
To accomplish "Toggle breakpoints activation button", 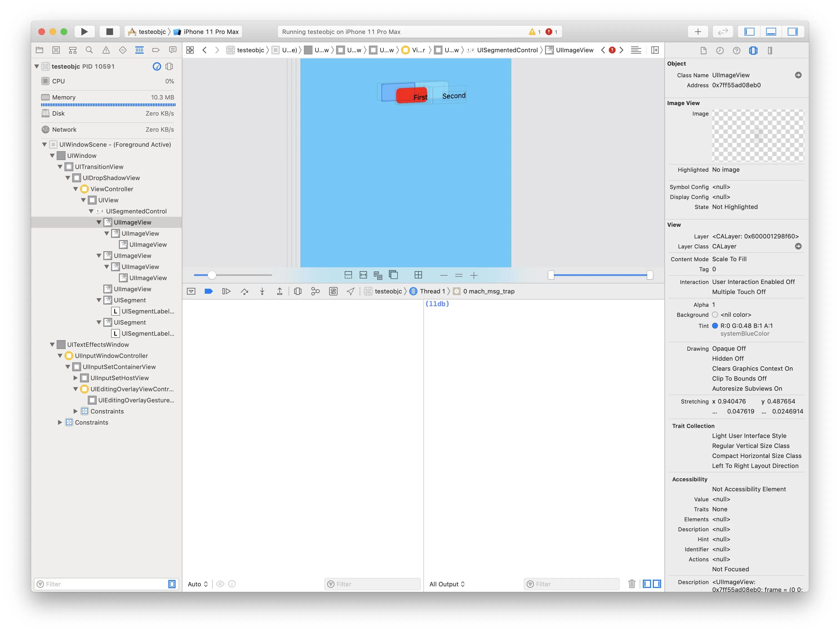I will click(x=209, y=291).
